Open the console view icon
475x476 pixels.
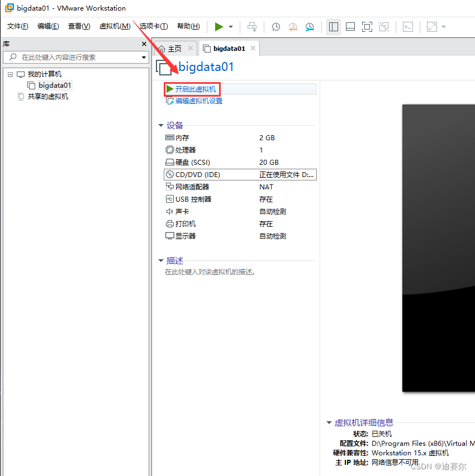click(408, 27)
